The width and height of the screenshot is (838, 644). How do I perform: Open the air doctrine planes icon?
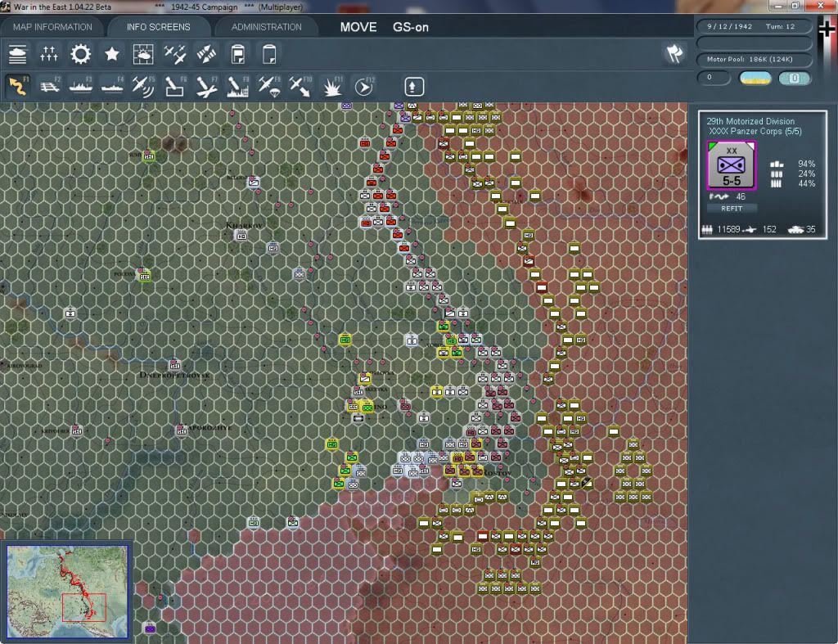coord(175,54)
